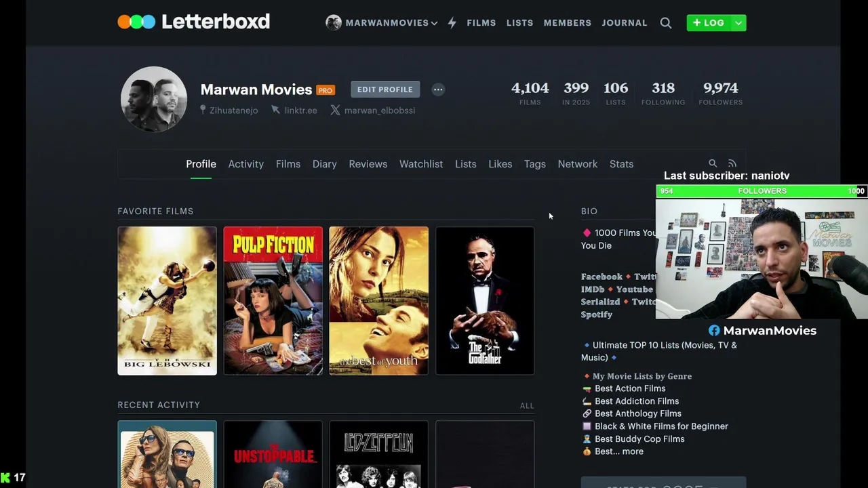Open the marwan_elbobssi X profile link

[x=379, y=110]
